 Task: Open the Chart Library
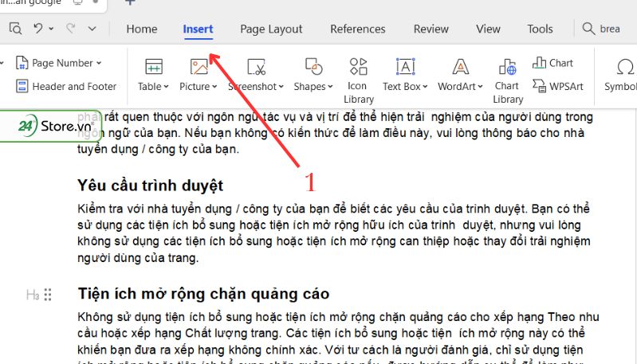click(x=507, y=81)
